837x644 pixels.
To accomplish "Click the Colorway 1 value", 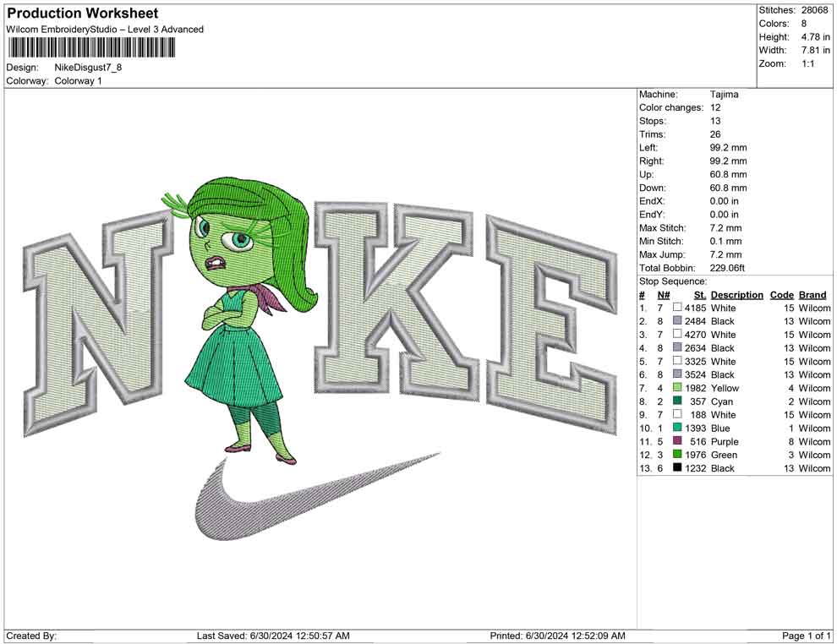I will click(x=78, y=81).
